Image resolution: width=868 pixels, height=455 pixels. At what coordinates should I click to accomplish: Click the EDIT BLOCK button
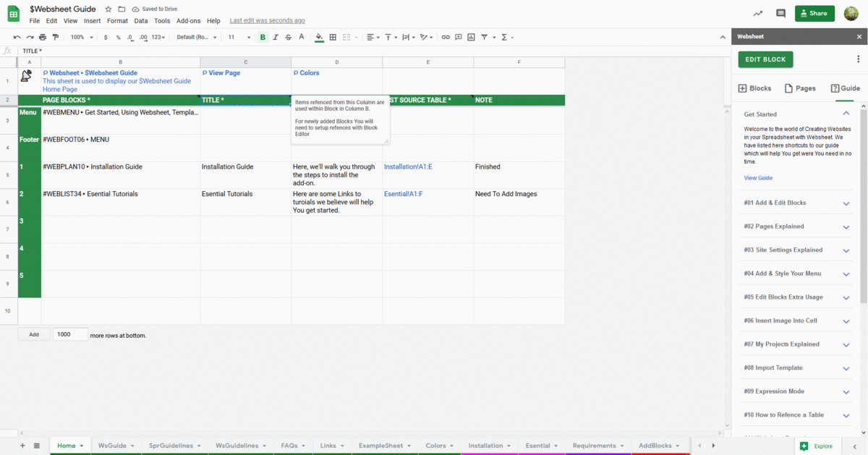[766, 59]
